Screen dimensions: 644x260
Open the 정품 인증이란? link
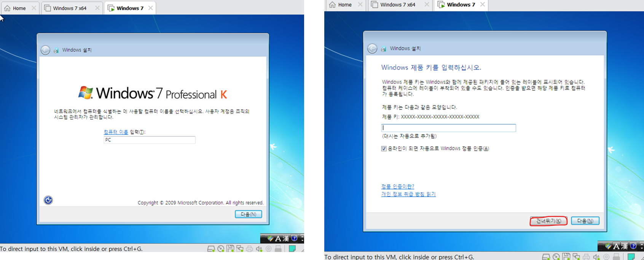(x=398, y=186)
